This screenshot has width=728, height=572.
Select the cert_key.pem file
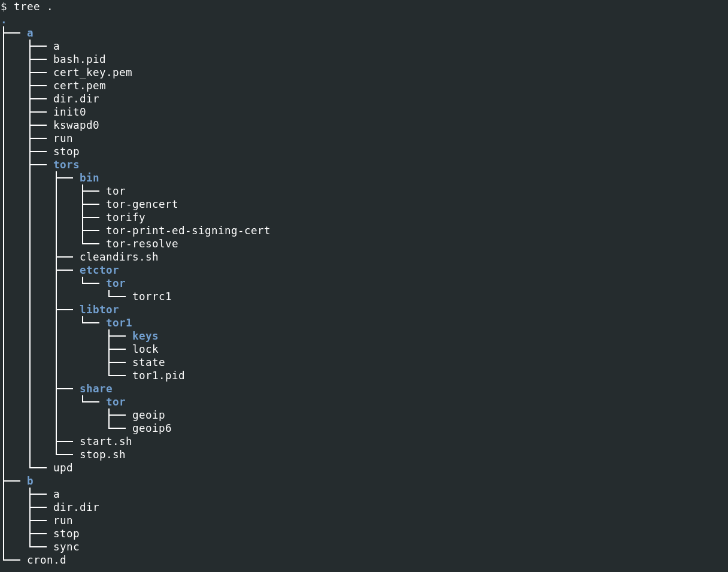(92, 72)
